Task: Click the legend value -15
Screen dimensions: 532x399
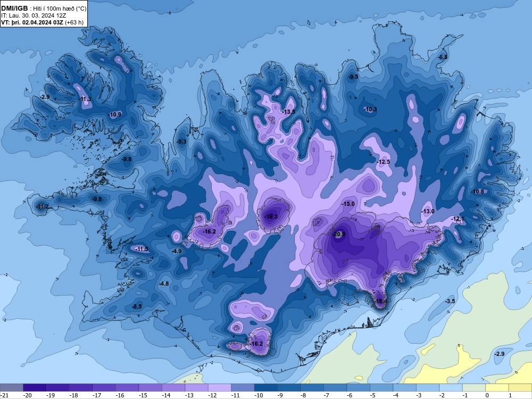Action: (x=143, y=395)
